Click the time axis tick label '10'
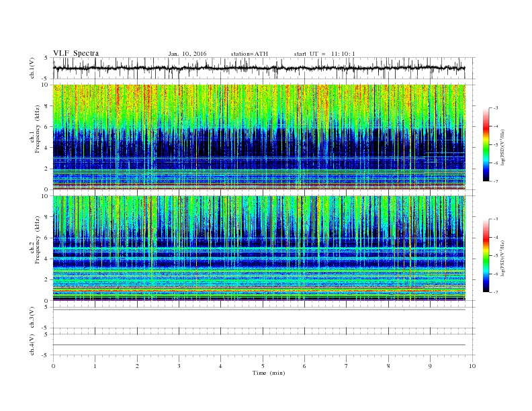The image size is (532, 411). [x=472, y=366]
